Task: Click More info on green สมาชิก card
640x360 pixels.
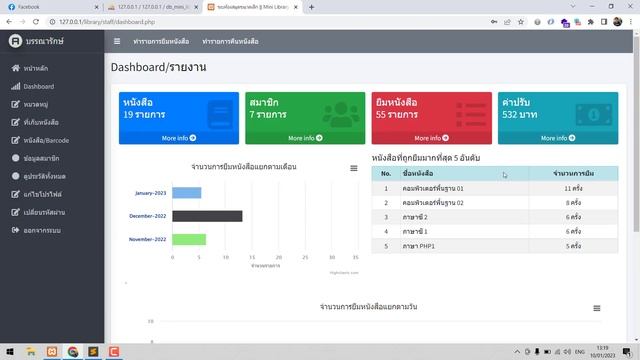Action: pyautogui.click(x=305, y=138)
